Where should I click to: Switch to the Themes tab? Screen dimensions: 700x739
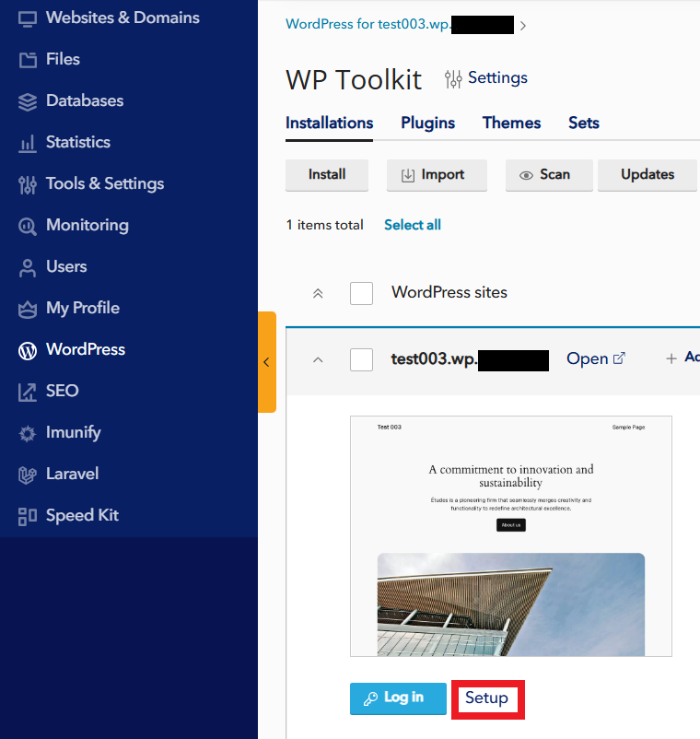click(x=511, y=123)
